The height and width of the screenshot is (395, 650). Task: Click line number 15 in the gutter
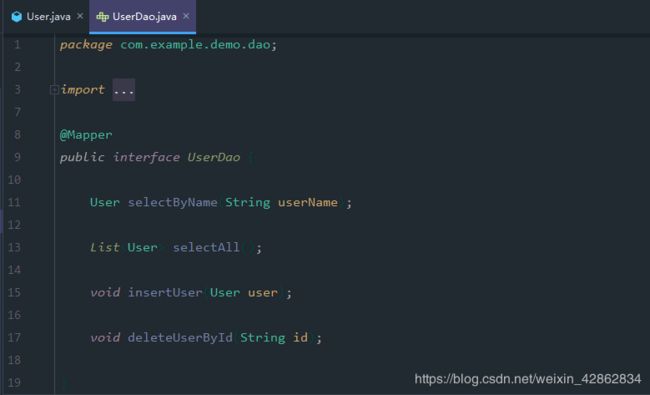pos(14,293)
